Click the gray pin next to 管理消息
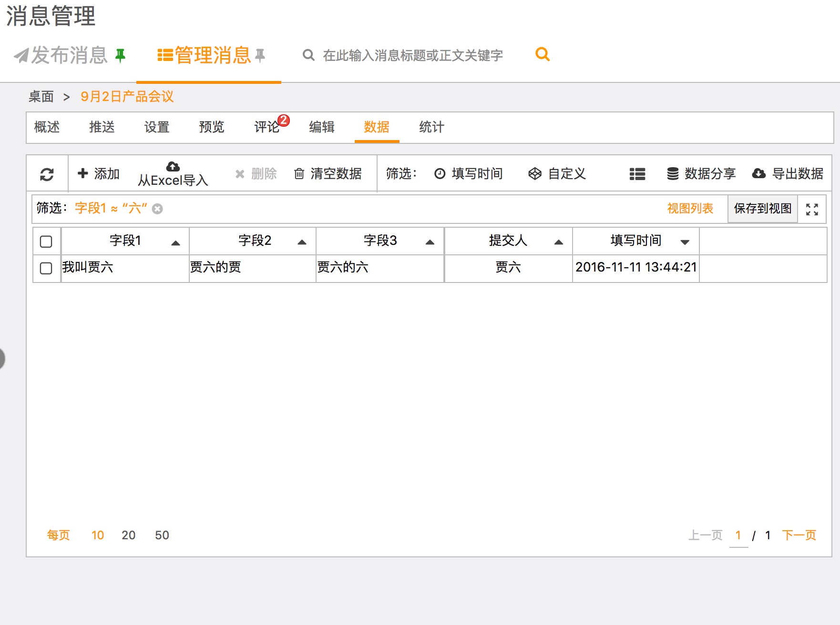 [260, 56]
